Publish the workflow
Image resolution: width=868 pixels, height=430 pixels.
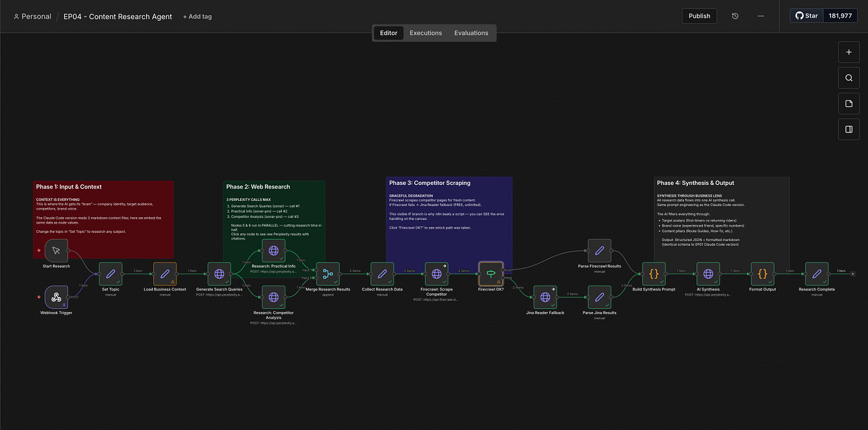click(x=699, y=16)
